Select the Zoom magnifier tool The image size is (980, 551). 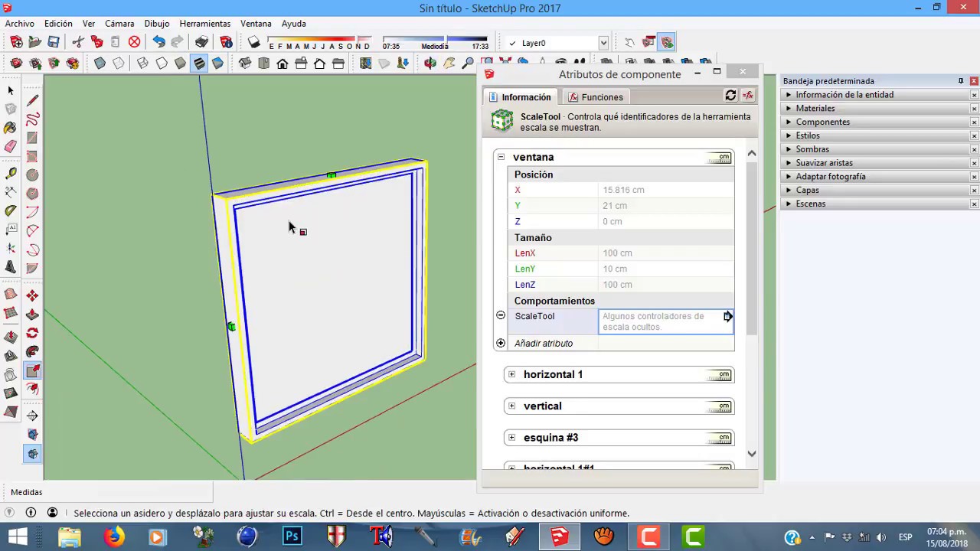pos(468,64)
